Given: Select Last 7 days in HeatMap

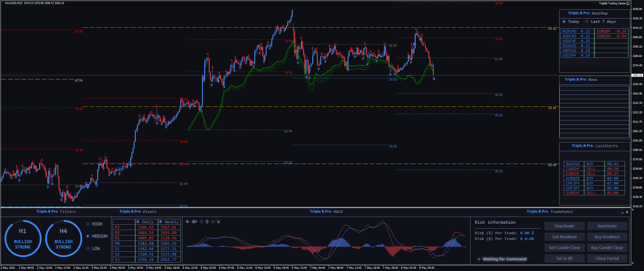Looking at the screenshot, I should 587,22.
